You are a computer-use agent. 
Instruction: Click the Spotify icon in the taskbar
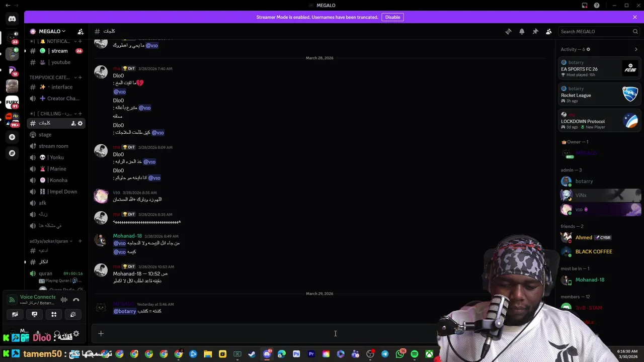(x=415, y=354)
